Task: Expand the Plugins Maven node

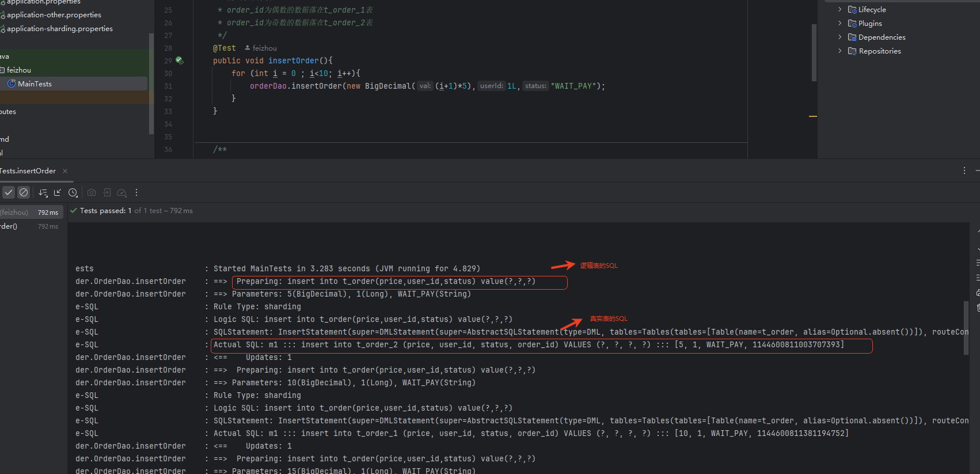Action: (840, 23)
